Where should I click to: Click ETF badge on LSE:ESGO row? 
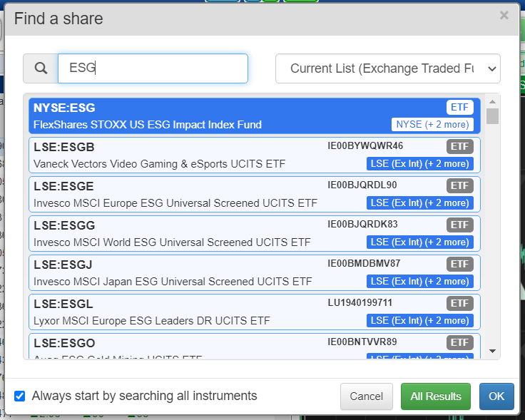(459, 342)
